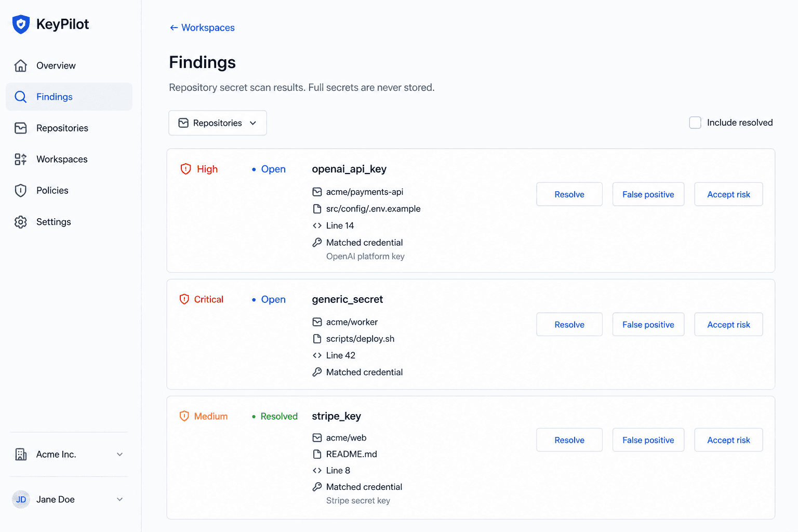Click the KeyPilot shield logo
The height and width of the screenshot is (532, 798).
tap(21, 24)
